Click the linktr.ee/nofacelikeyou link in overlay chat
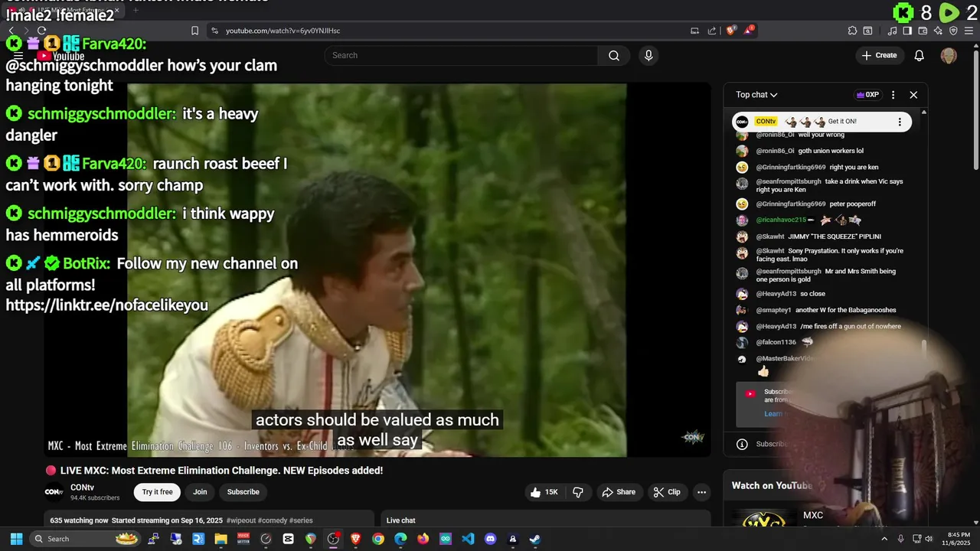This screenshot has width=980, height=551. [107, 305]
